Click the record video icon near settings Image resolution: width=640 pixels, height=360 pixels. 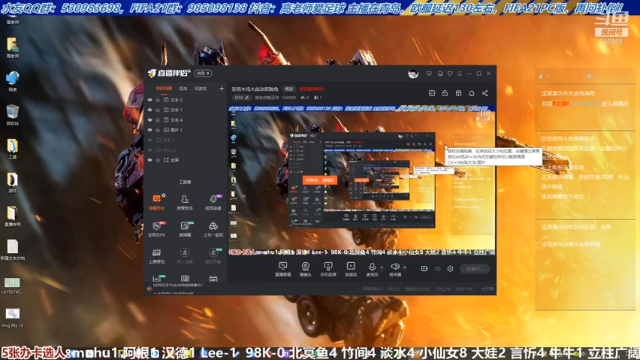[x=424, y=269]
